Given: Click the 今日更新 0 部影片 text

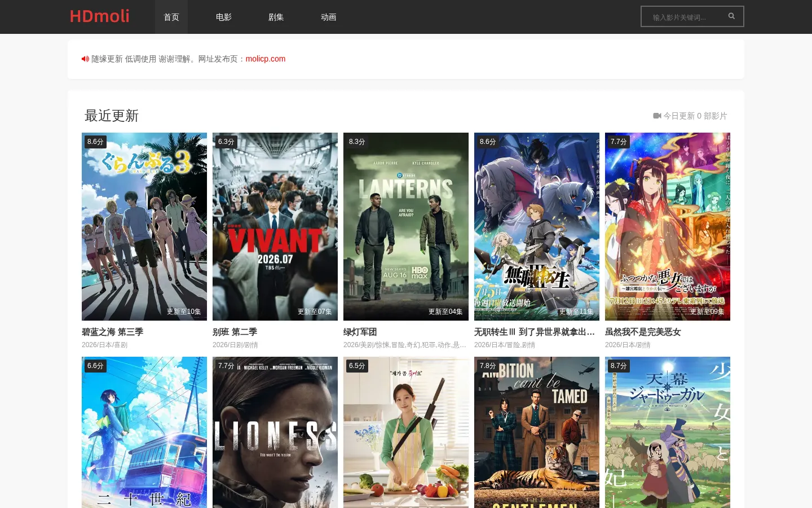Looking at the screenshot, I should [695, 116].
